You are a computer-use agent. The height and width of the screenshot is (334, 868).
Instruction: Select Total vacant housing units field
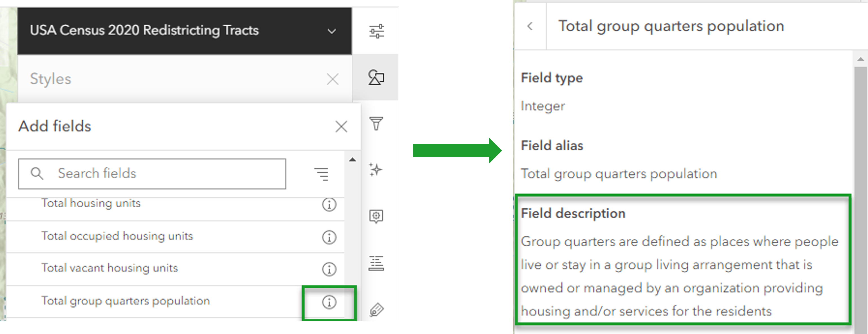(110, 268)
